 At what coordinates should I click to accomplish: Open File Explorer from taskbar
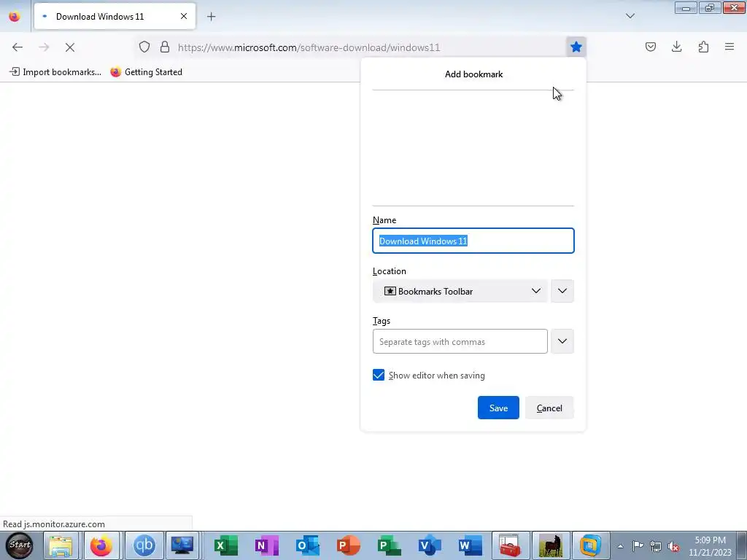coord(61,545)
